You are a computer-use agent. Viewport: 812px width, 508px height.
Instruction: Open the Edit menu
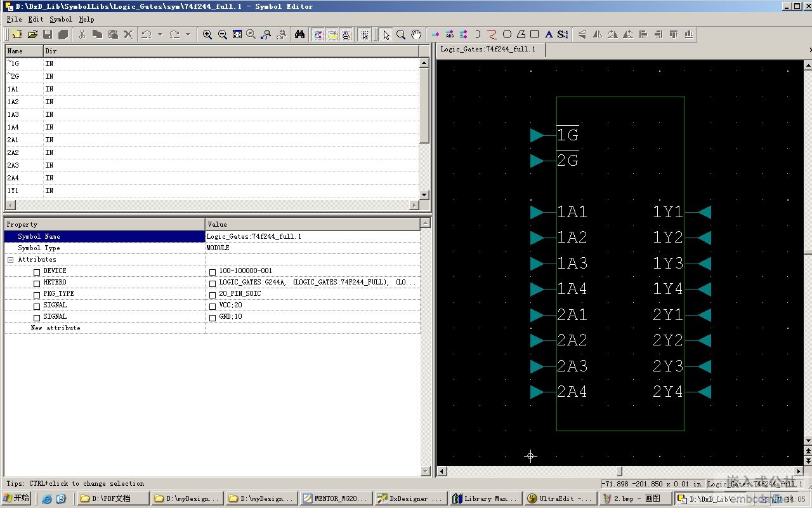coord(36,20)
